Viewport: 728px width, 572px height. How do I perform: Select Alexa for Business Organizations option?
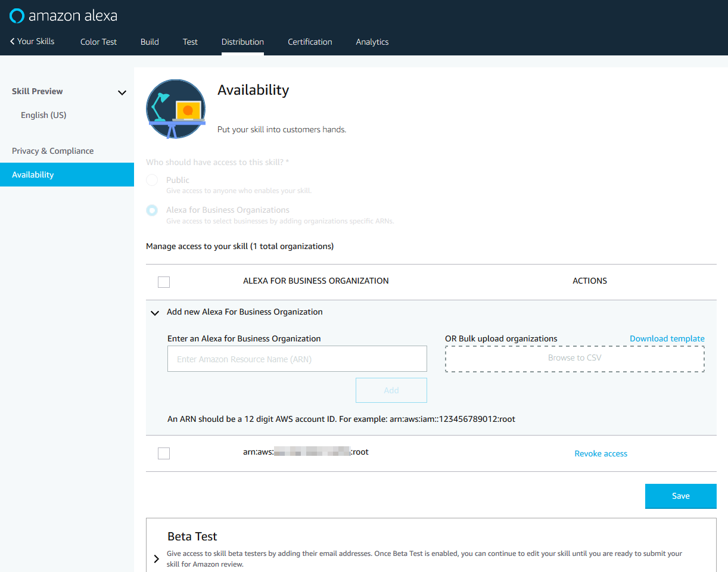(x=153, y=210)
